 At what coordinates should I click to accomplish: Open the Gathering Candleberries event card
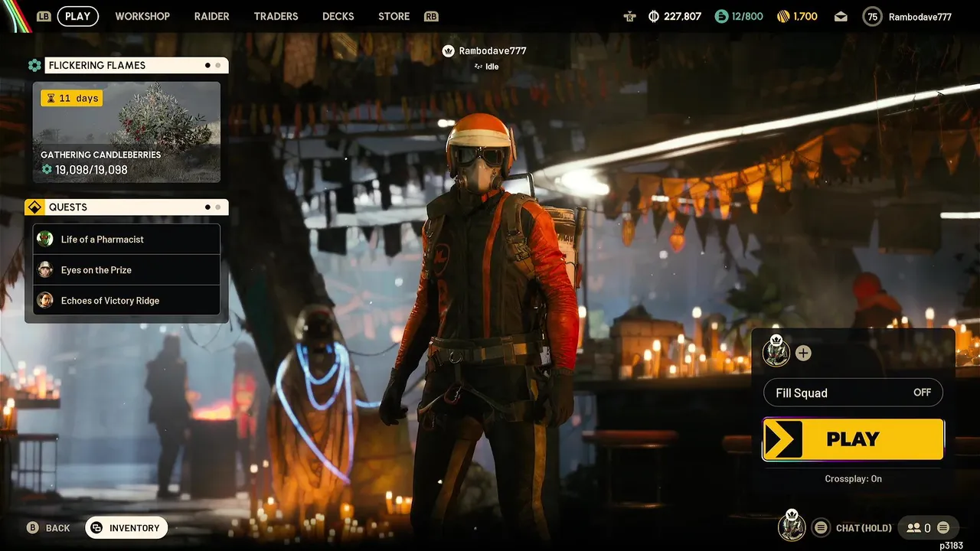coord(126,132)
